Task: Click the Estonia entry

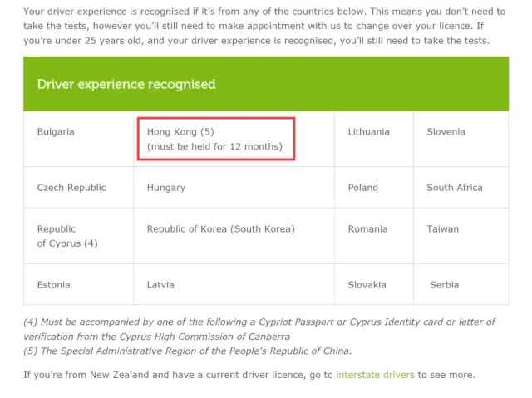Action: point(79,284)
